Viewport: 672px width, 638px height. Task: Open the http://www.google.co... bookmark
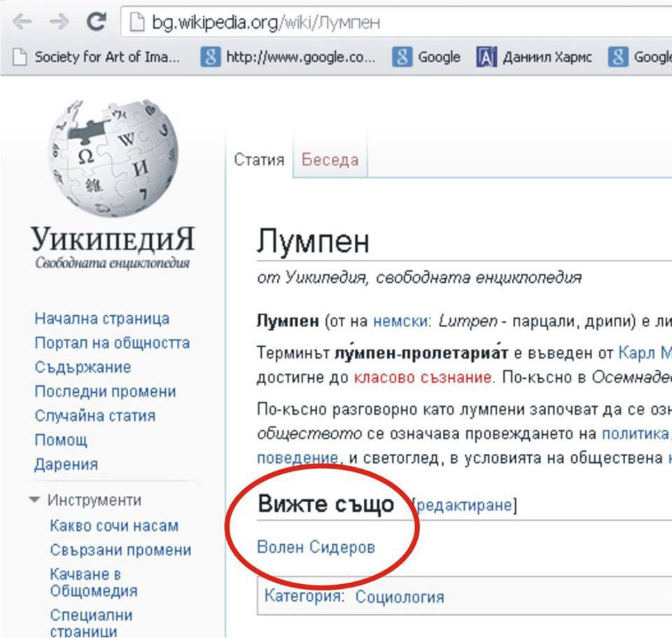point(288,57)
